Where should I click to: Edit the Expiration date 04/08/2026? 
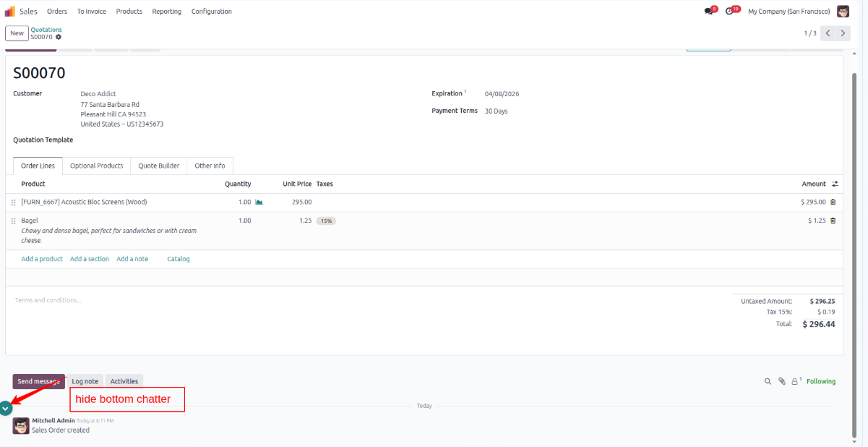[x=502, y=94]
